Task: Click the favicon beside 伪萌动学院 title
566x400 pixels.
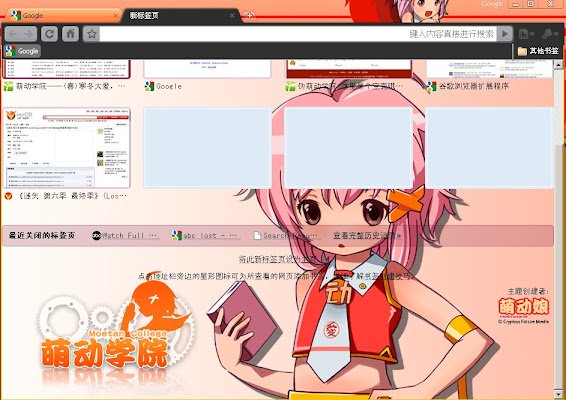Action: (290, 87)
